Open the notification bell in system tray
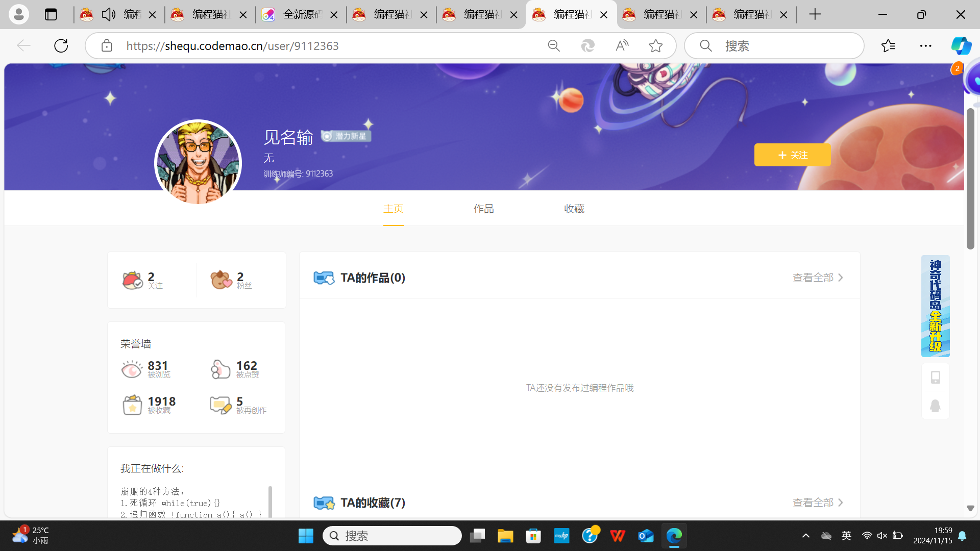The image size is (980, 551). pos(962,536)
